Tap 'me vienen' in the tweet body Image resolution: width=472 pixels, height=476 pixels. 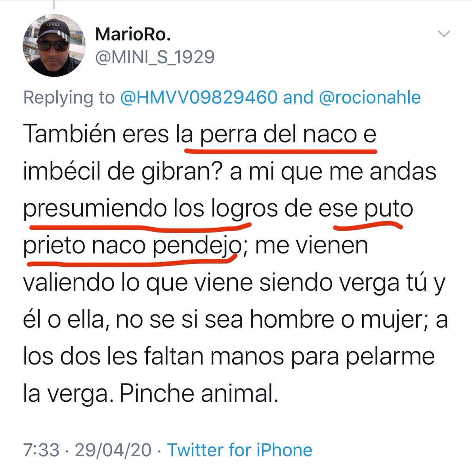pyautogui.click(x=311, y=246)
